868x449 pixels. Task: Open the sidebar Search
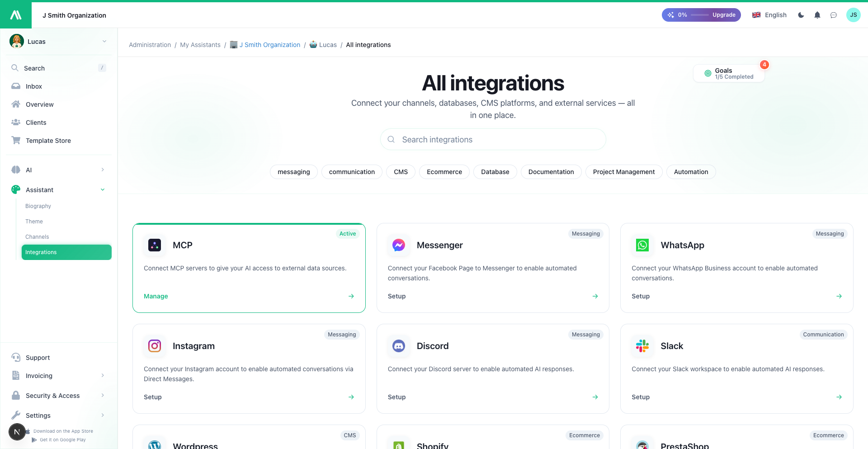pos(59,68)
